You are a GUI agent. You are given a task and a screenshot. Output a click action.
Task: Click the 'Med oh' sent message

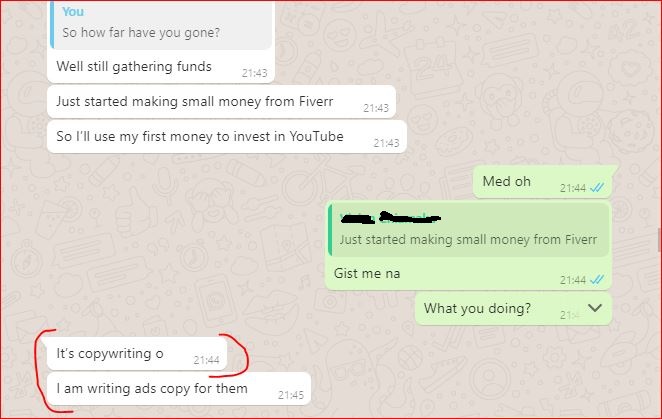pos(542,182)
